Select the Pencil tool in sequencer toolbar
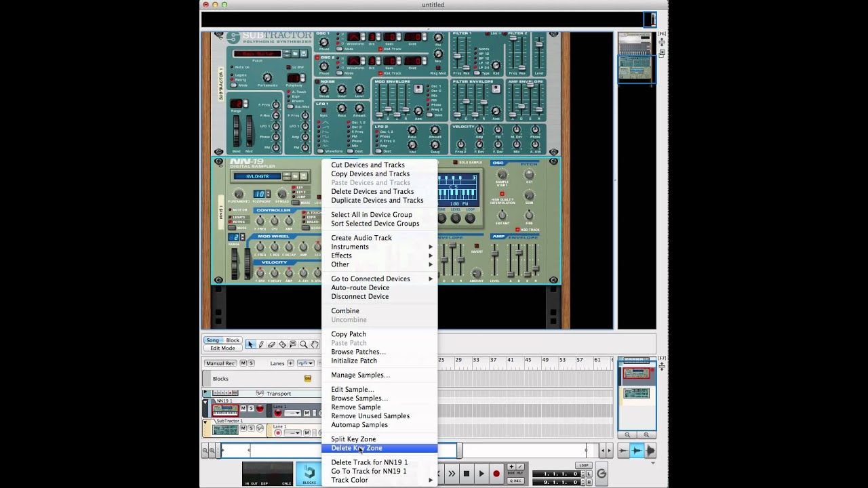The height and width of the screenshot is (488, 868). click(x=261, y=344)
